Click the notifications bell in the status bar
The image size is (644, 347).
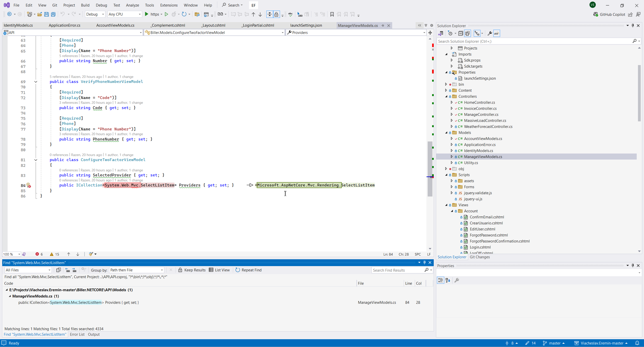point(637,343)
